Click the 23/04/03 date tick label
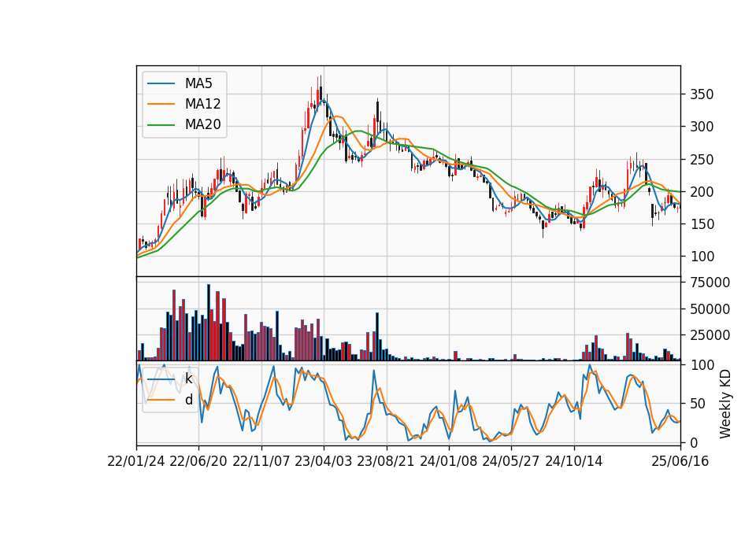 324,461
